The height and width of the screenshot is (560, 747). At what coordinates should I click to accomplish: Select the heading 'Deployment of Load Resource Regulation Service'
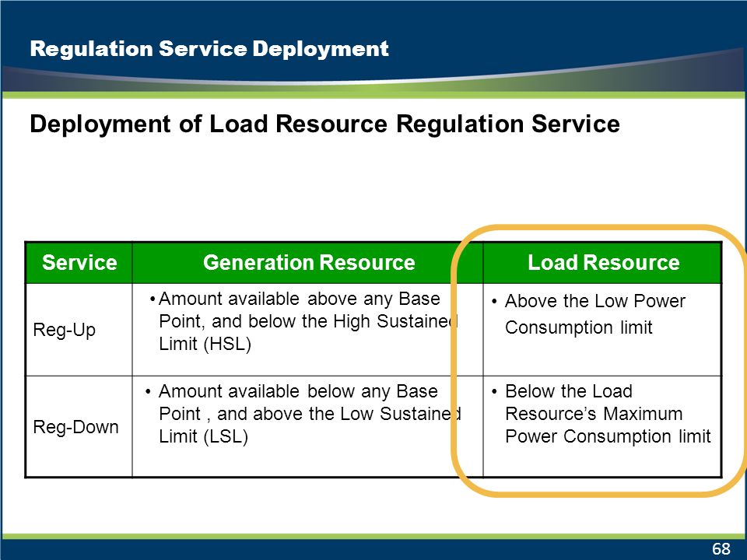tap(324, 124)
